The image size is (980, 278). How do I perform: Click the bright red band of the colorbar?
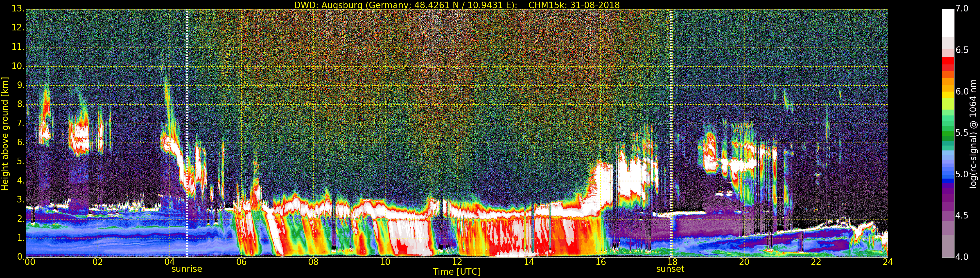pyautogui.click(x=948, y=61)
